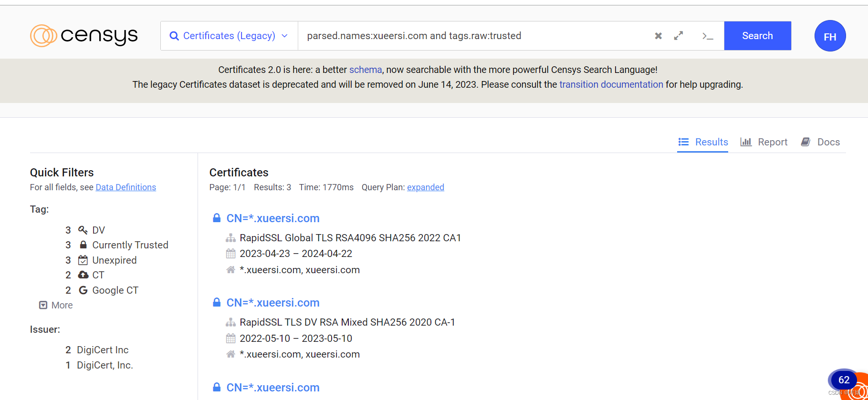Filter by Currently Trusted tag
This screenshot has width=868, height=400.
tap(130, 245)
